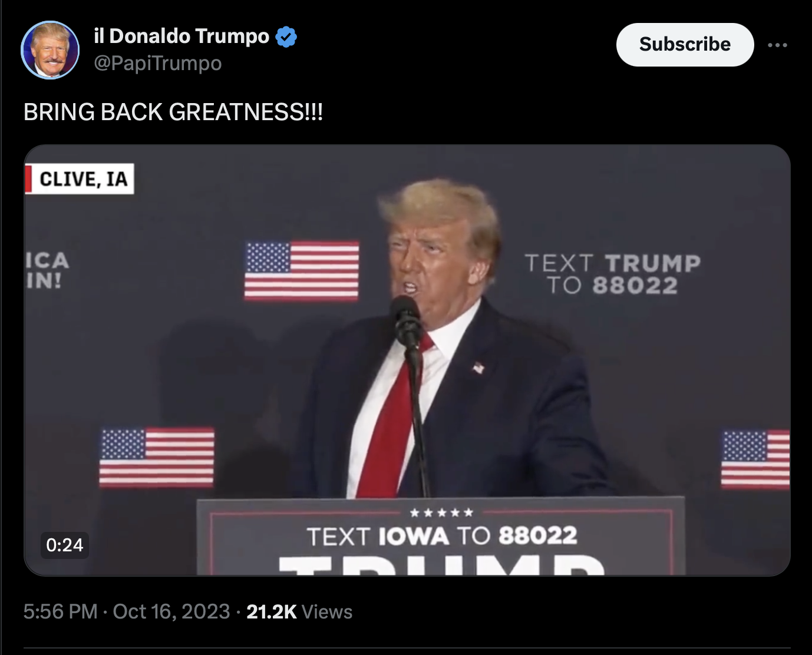This screenshot has height=655, width=812.
Task: Open the 5:56 PM timestamp link
Action: tap(60, 611)
